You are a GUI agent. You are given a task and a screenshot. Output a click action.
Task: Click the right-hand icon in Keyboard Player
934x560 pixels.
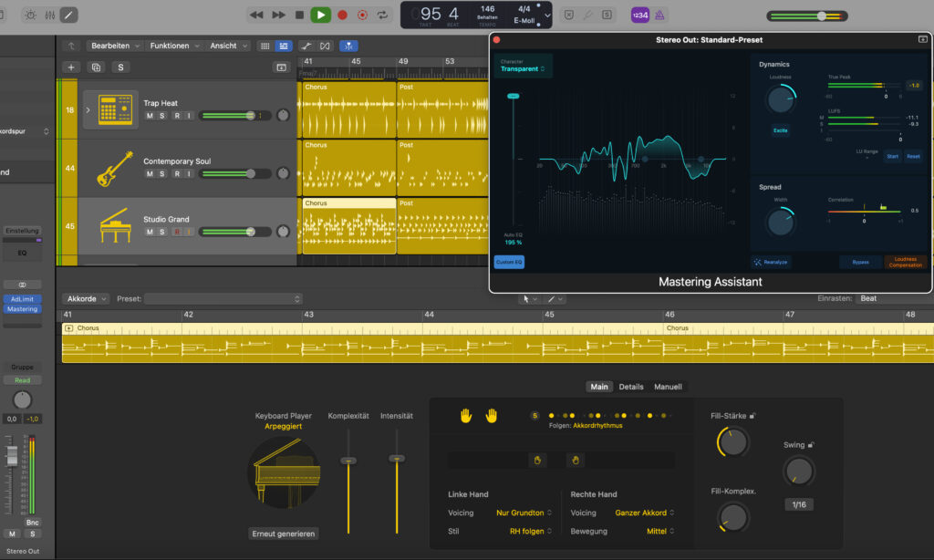click(492, 416)
